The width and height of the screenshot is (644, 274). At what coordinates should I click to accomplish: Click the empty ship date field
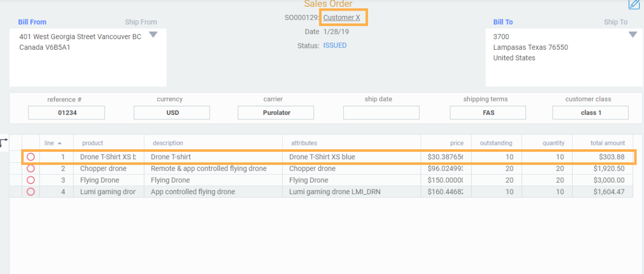(x=381, y=113)
